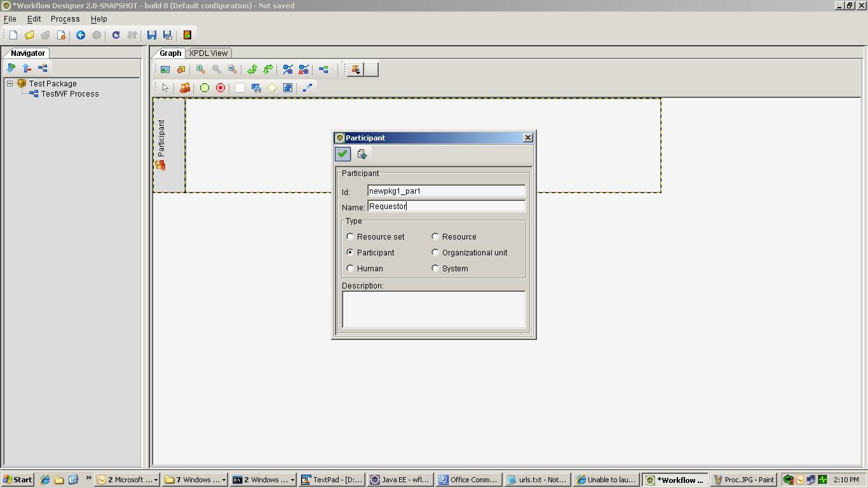
Task: Click the zoom in magnifier icon
Action: 201,70
